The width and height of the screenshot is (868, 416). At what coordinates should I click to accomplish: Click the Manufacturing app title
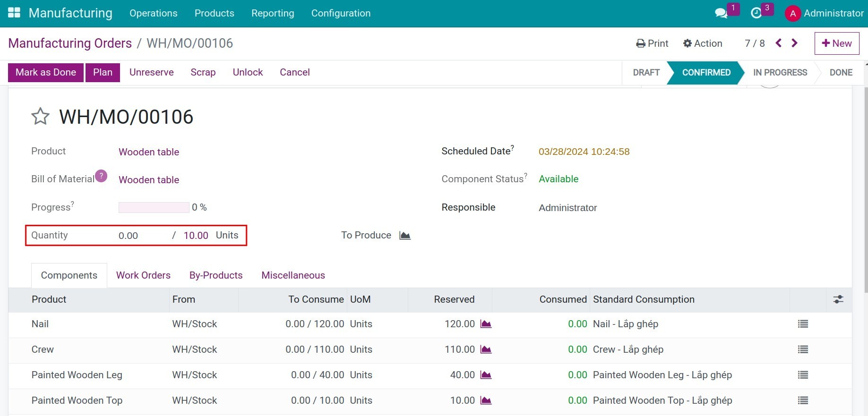tap(70, 13)
